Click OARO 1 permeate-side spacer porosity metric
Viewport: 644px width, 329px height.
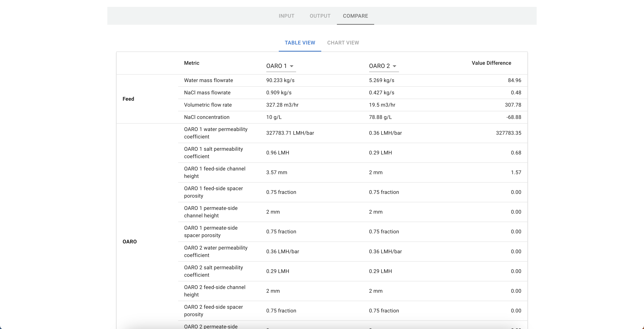[x=211, y=232]
